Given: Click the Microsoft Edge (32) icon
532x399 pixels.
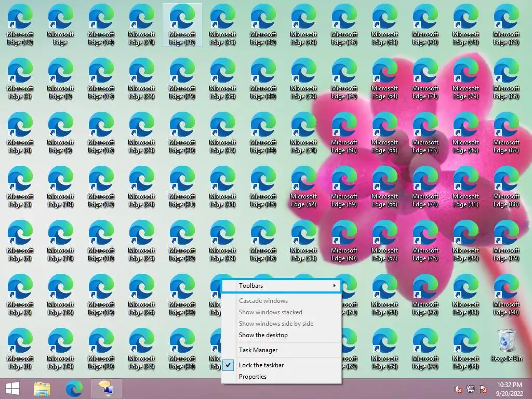Looking at the screenshot, I should pos(182,240).
